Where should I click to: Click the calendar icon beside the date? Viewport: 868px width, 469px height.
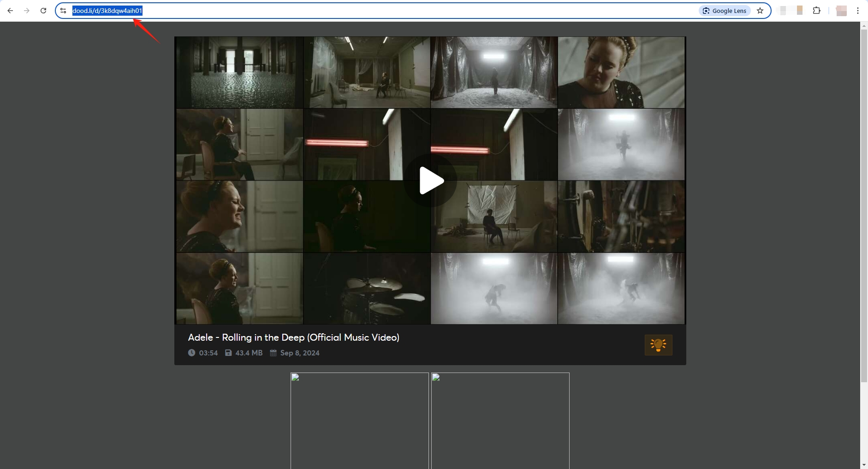click(273, 353)
